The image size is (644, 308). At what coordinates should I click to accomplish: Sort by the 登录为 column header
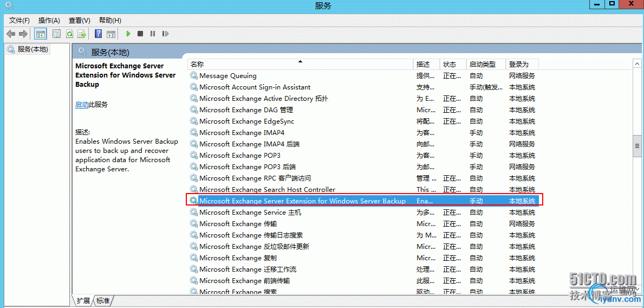tap(522, 65)
